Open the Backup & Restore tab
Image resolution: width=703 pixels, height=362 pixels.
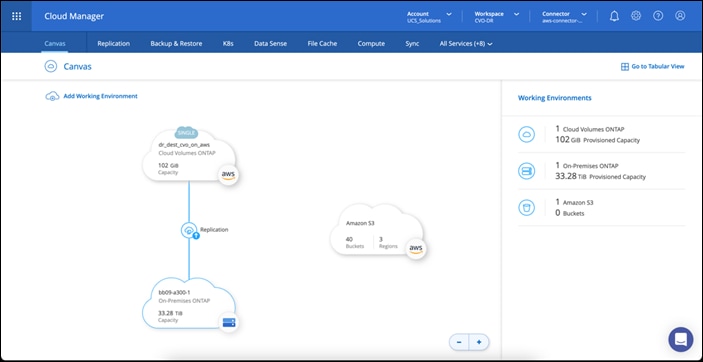[x=176, y=44]
